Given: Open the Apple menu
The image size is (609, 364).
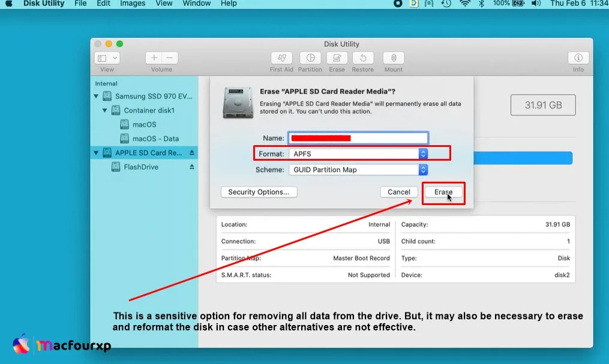Looking at the screenshot, I should coord(9,4).
